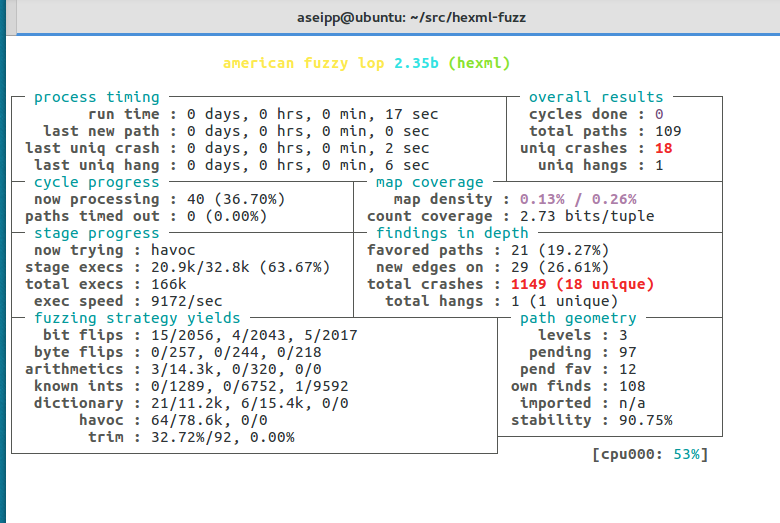Select 'exec speed : 9172/sec'
Screen dimensions: 780x523
tap(128, 301)
